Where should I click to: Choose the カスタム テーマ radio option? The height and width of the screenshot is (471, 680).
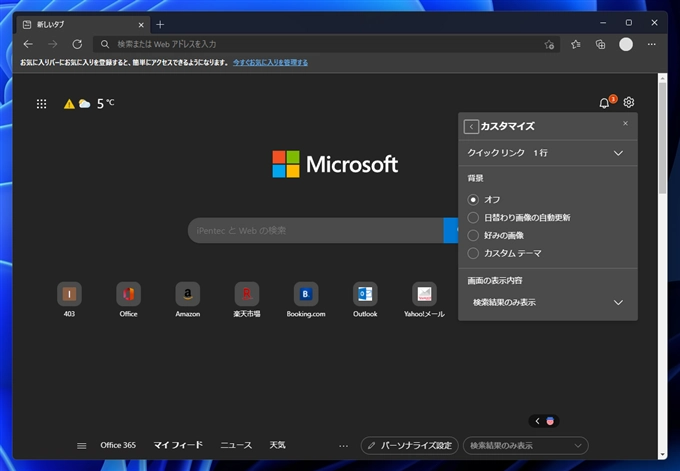tap(474, 252)
